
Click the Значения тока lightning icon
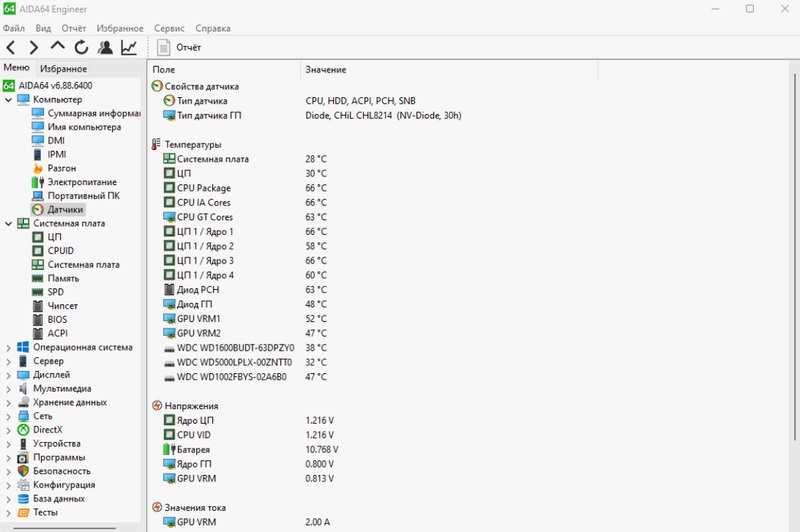[157, 508]
